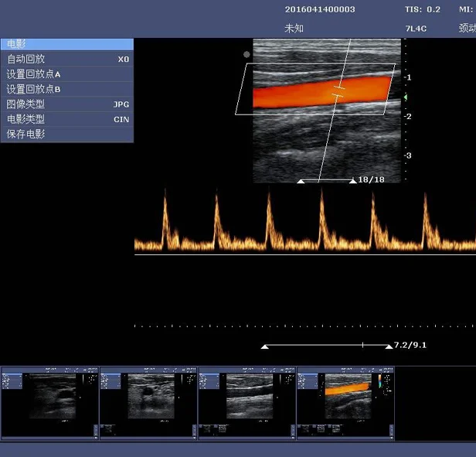This screenshot has width=476, height=457.
Task: Click left triangle of 18/18 cine bar
Action: [x=301, y=180]
